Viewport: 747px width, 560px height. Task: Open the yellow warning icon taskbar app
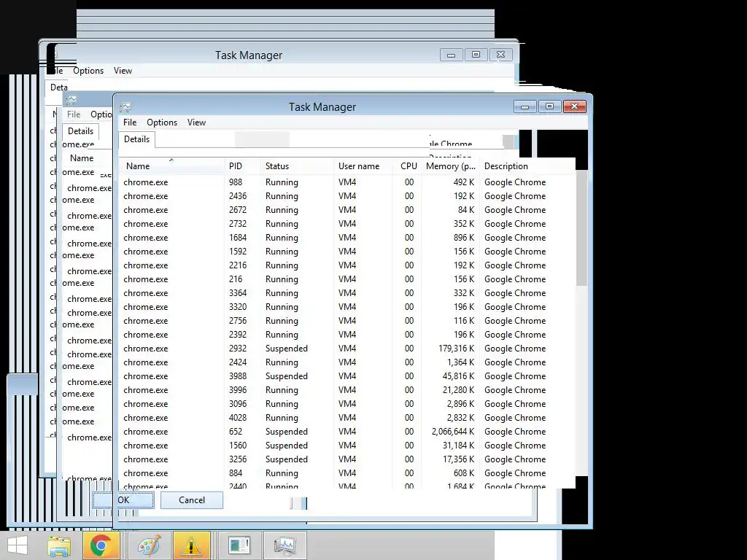coord(192,545)
